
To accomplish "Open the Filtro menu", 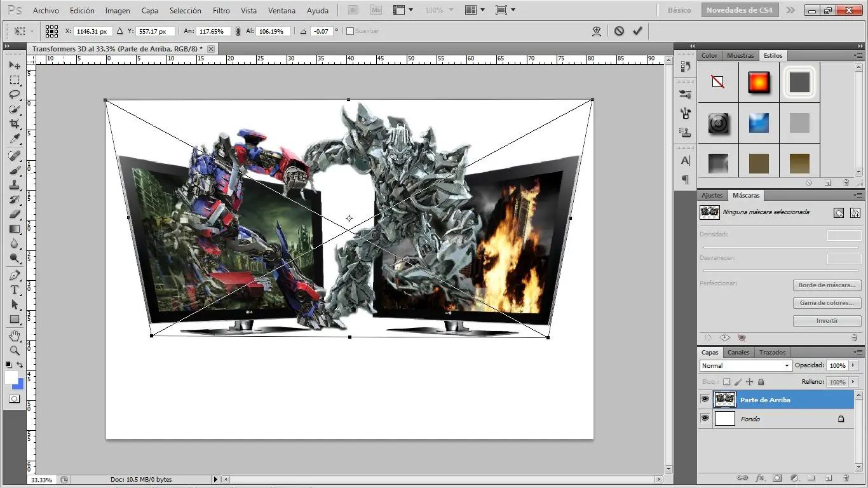I will point(221,11).
